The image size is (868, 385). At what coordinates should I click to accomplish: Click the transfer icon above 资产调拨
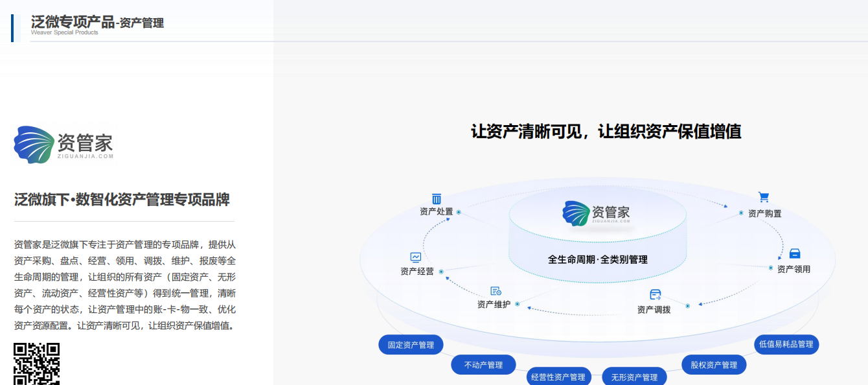tap(654, 293)
